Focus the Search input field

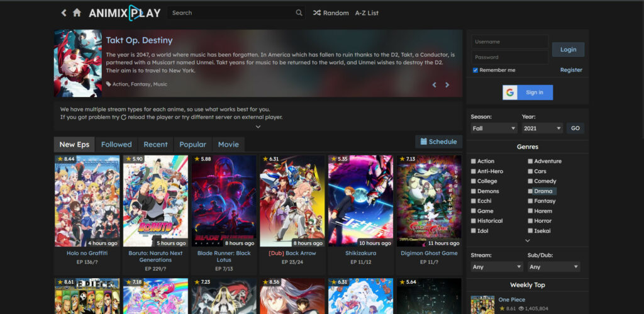pos(231,13)
